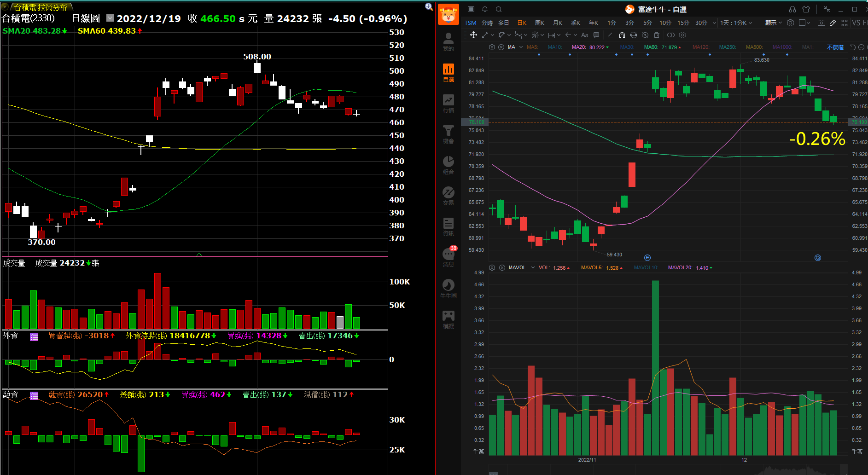
Task: Open the 牛牛圈 community section
Action: (448, 288)
